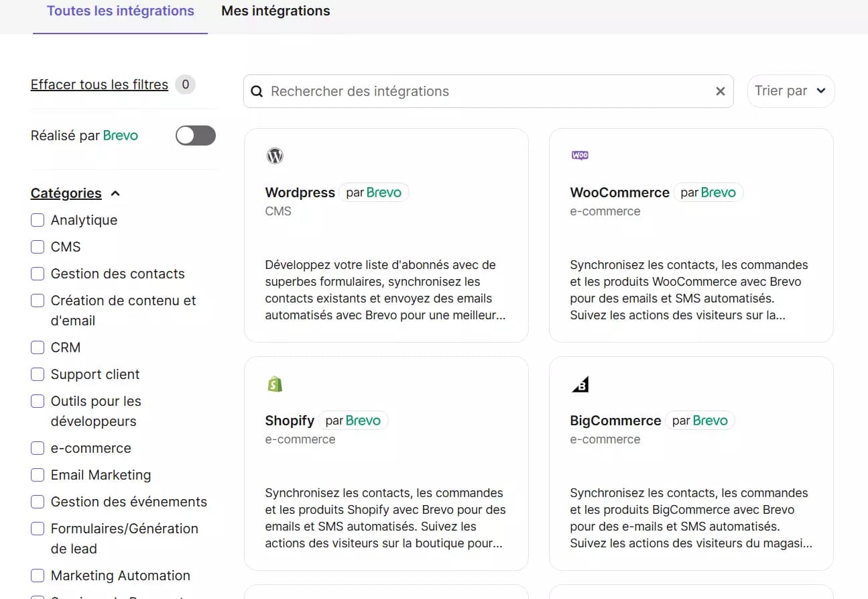This screenshot has height=599, width=868.
Task: Click the par Brevo badge on WooCommerce
Action: [708, 193]
